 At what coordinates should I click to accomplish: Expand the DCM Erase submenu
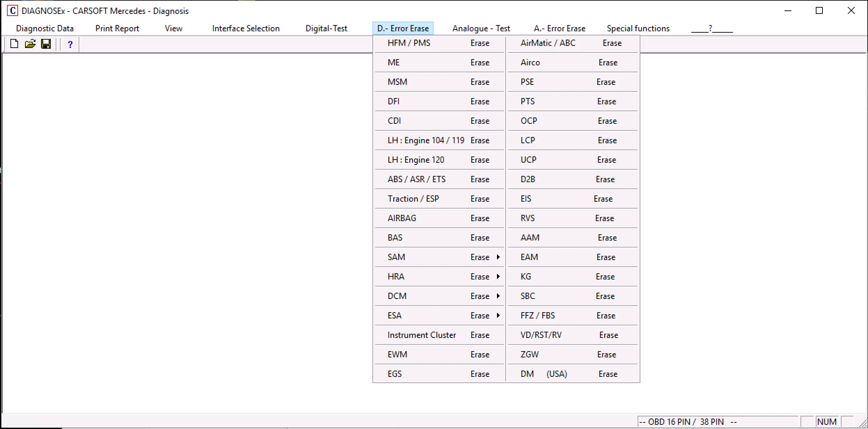tap(439, 296)
